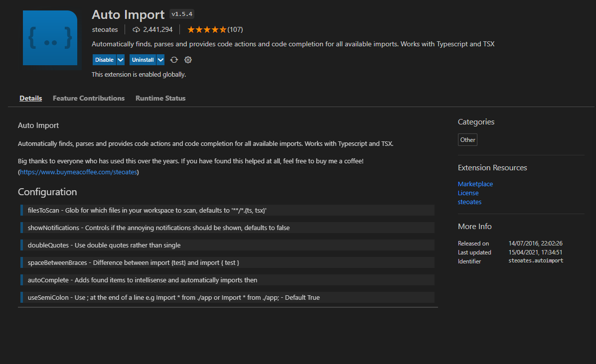Screen dimensions: 596x364
Task: Open the Disable dropdown arrow
Action: coord(120,59)
